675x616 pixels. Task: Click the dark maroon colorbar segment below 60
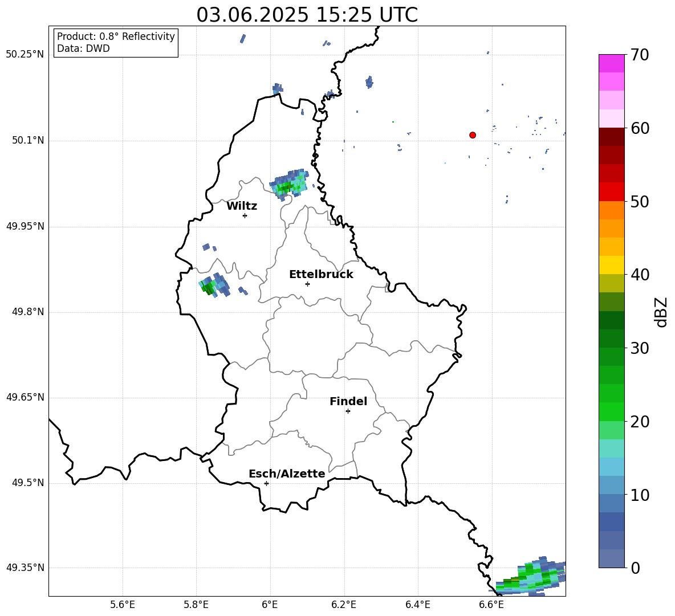[x=611, y=137]
